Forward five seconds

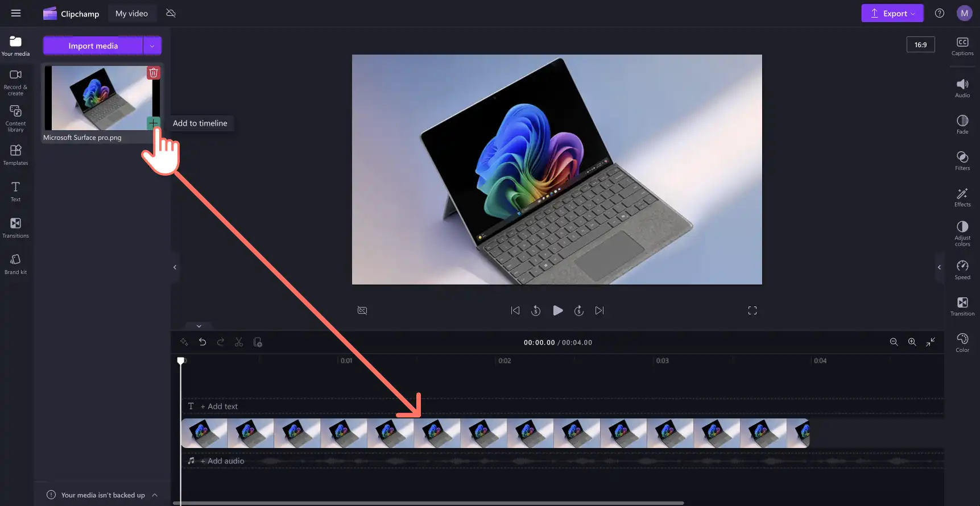click(x=579, y=310)
